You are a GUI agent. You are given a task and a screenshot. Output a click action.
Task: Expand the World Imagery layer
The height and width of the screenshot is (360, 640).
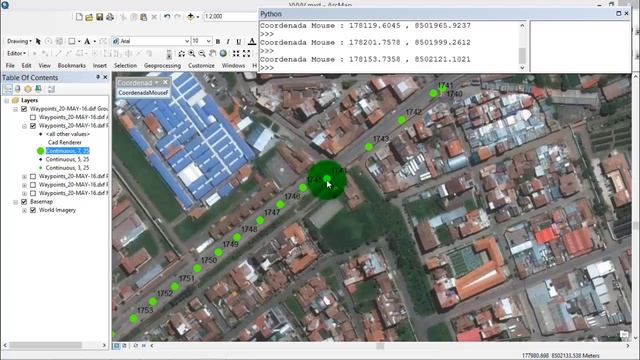point(24,210)
